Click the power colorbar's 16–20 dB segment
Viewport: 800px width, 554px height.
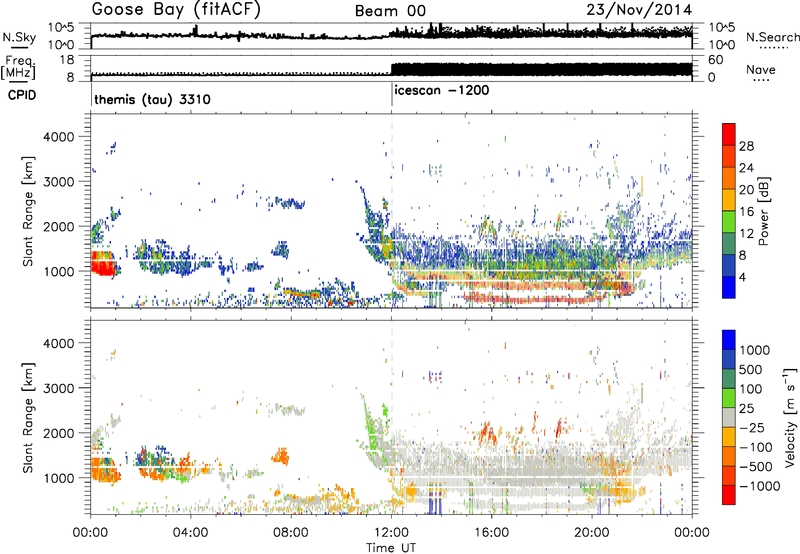[729, 199]
